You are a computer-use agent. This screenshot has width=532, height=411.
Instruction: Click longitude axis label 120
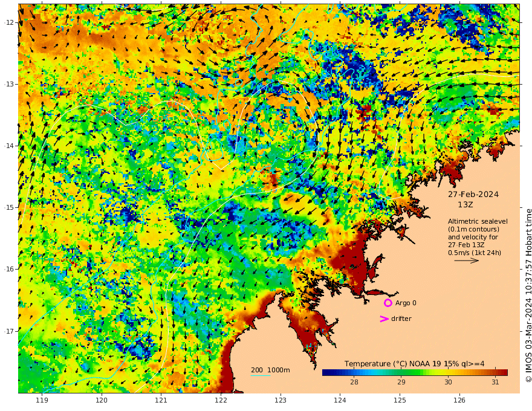coord(102,400)
